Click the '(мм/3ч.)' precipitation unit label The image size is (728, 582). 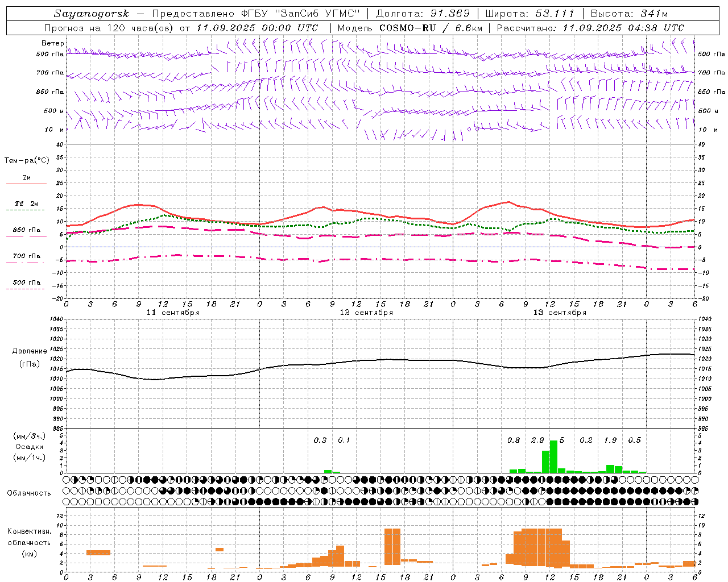pyautogui.click(x=29, y=436)
